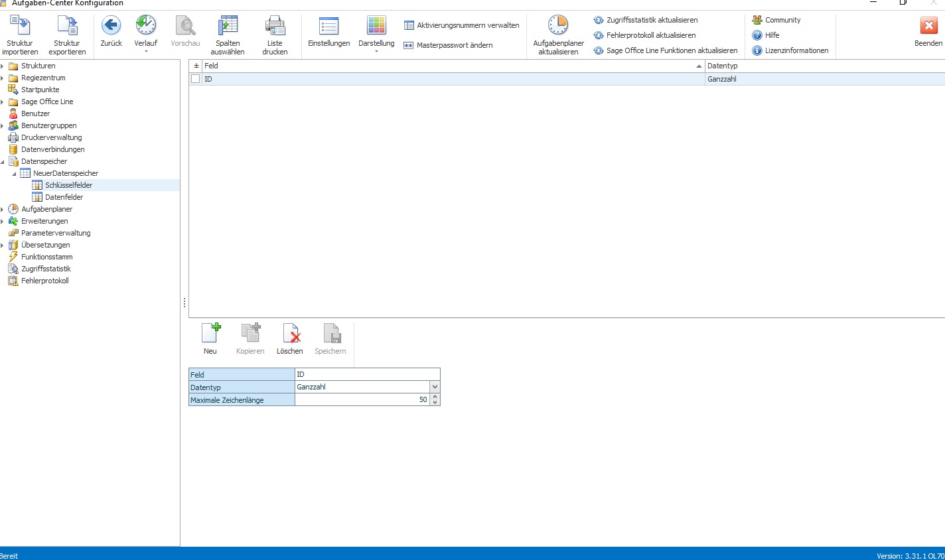Open the Community link
945x560 pixels.
pos(776,20)
